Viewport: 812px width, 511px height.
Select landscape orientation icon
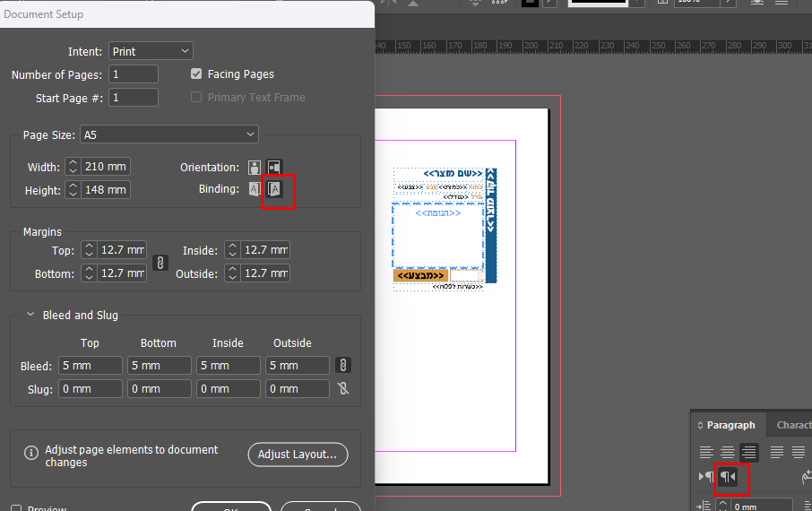tap(274, 168)
